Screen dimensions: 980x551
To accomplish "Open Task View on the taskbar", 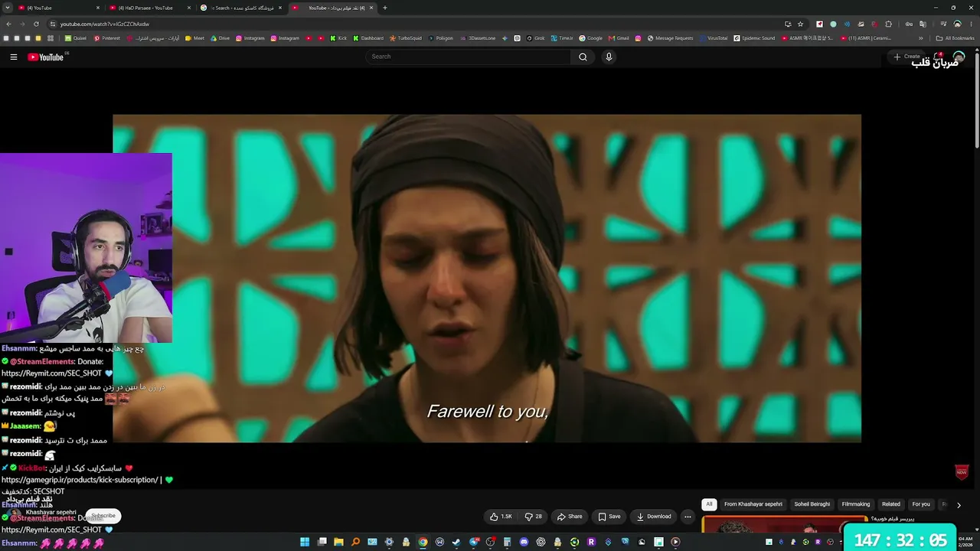I will pos(322,542).
